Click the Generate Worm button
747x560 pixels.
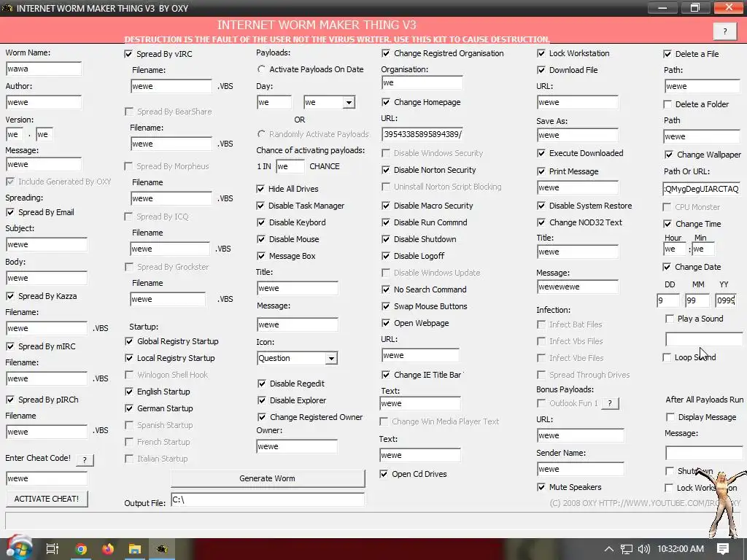click(268, 478)
